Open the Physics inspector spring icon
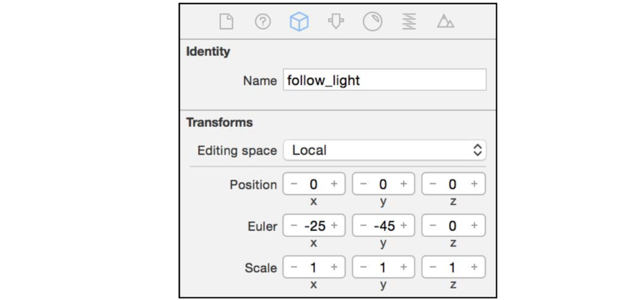This screenshot has width=644, height=300. 409,22
